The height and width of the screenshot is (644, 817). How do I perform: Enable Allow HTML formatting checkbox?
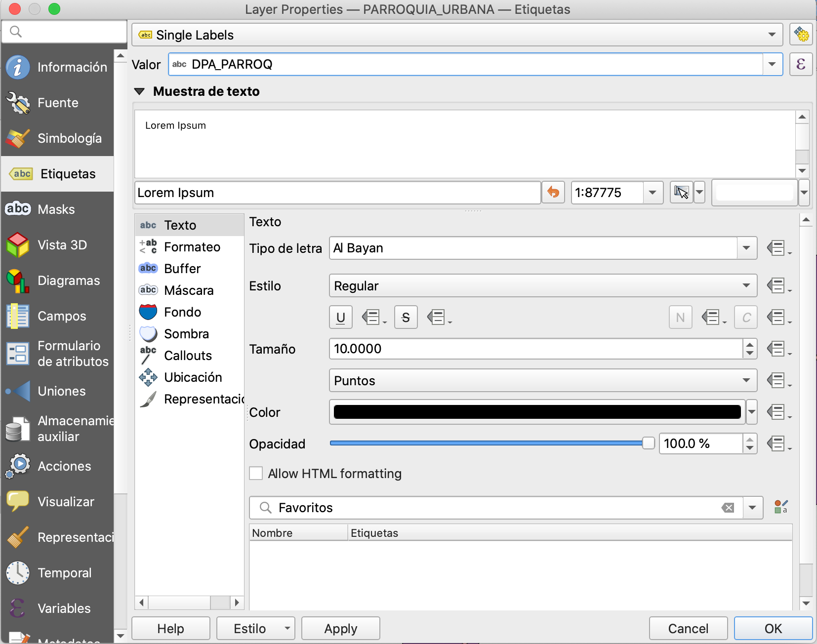pos(256,474)
